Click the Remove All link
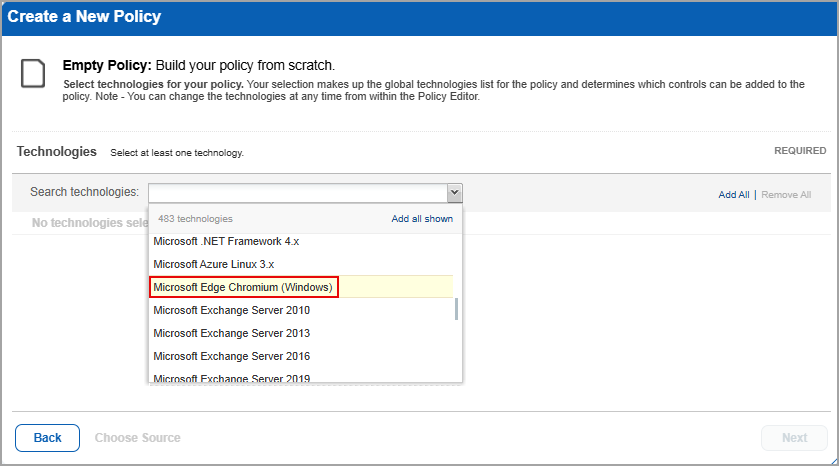The image size is (839, 466). (x=786, y=195)
